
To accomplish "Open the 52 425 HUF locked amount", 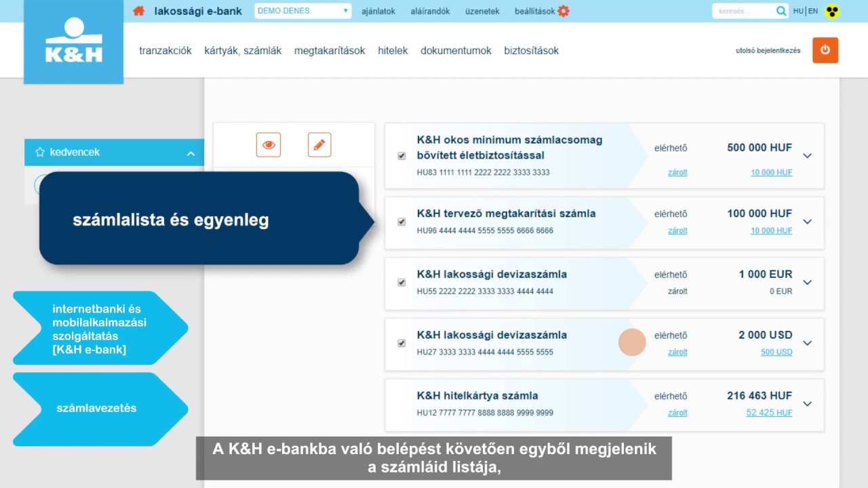I will [x=769, y=413].
